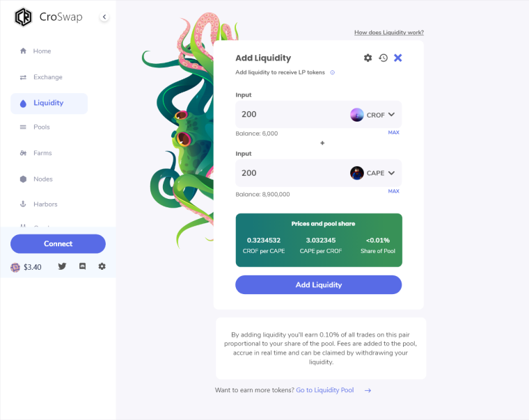Click the token price $3.40 icon
The width and height of the screenshot is (529, 420).
click(15, 267)
